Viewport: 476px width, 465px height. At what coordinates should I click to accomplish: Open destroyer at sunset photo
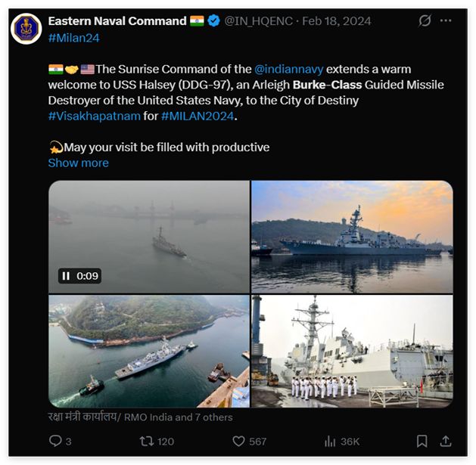point(352,237)
